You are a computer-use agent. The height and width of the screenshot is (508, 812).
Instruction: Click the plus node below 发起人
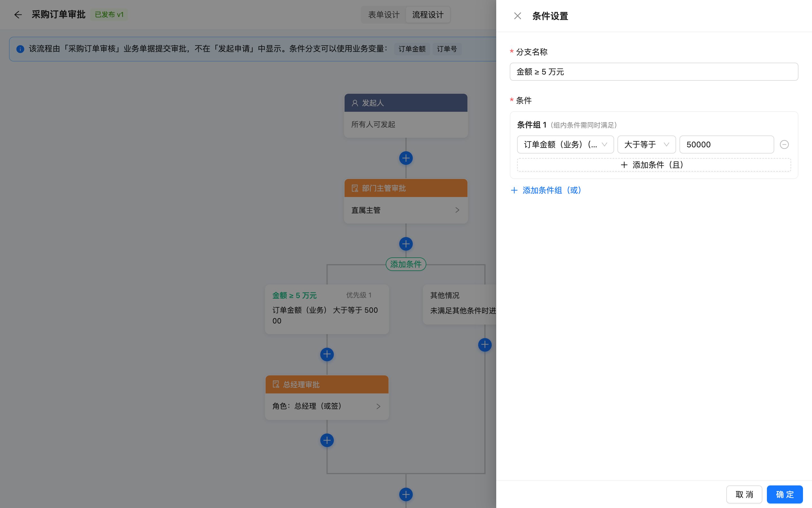point(406,158)
